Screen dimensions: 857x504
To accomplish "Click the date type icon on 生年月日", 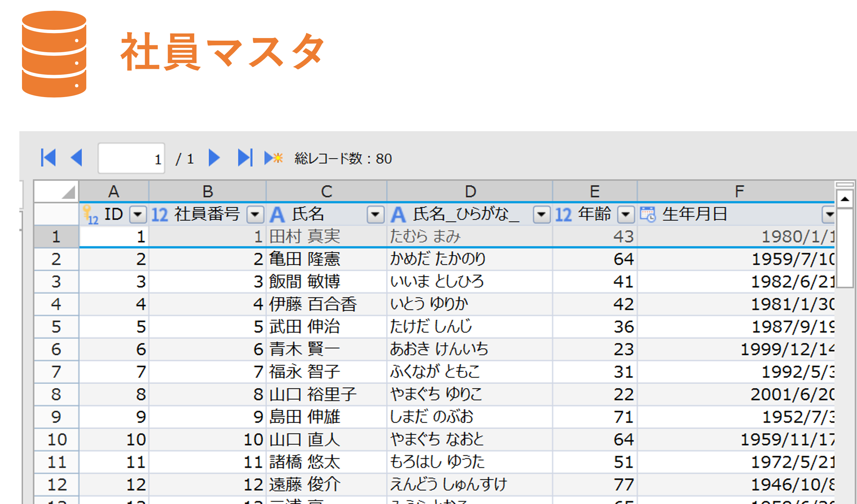I will [648, 214].
